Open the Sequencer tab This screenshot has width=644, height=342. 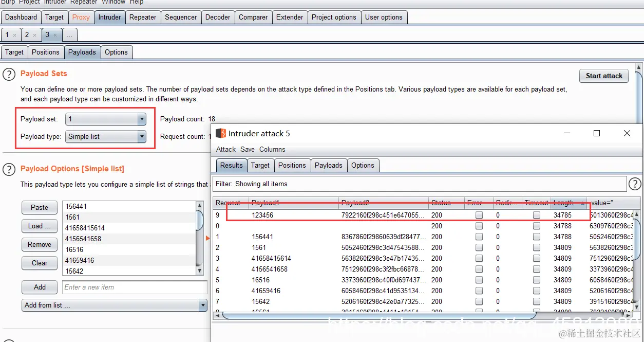coord(181,17)
